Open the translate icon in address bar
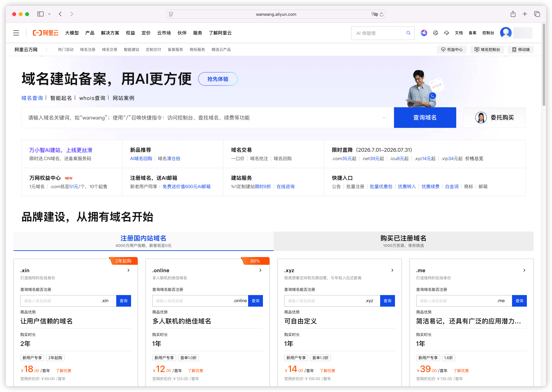Viewport: 552px width, 392px height. pyautogui.click(x=375, y=14)
